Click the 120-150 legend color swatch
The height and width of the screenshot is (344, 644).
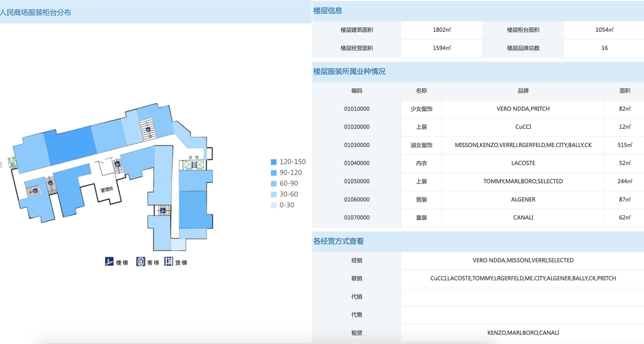(x=274, y=162)
